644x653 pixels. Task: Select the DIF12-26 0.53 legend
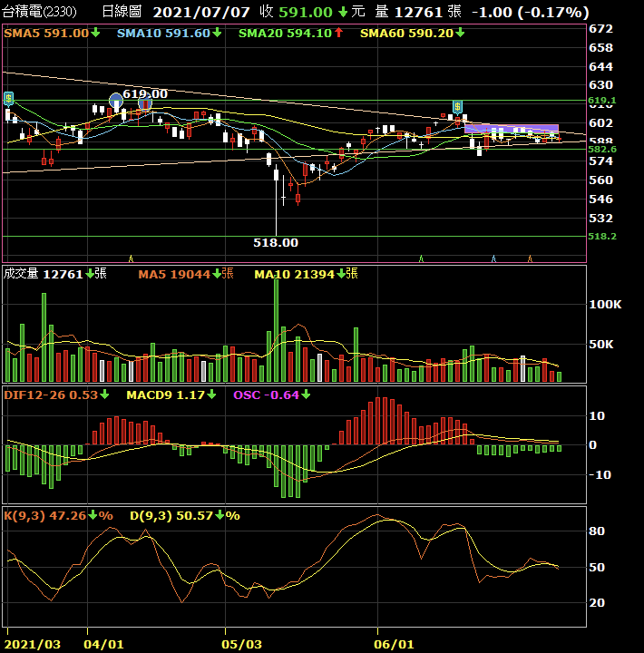coord(56,395)
